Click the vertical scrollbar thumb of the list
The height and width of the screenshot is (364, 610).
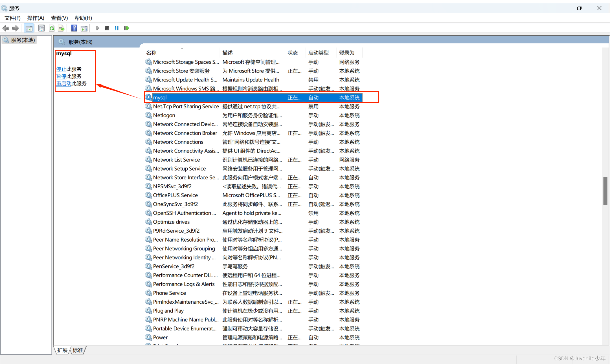click(605, 191)
